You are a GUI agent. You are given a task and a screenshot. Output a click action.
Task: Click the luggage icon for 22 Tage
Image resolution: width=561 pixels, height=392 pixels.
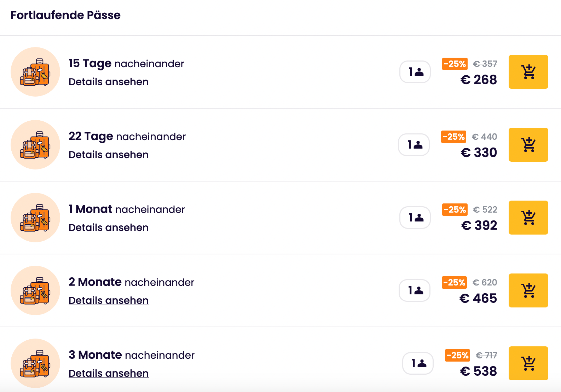click(x=35, y=145)
